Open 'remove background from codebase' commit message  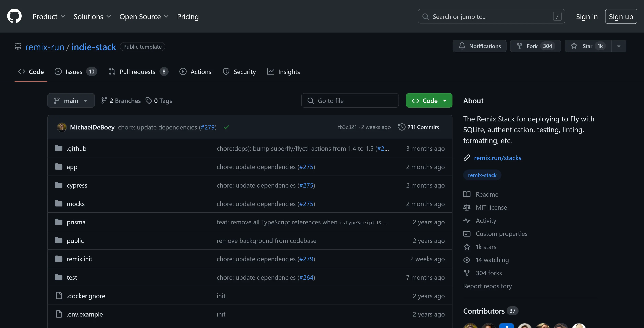[266, 240]
